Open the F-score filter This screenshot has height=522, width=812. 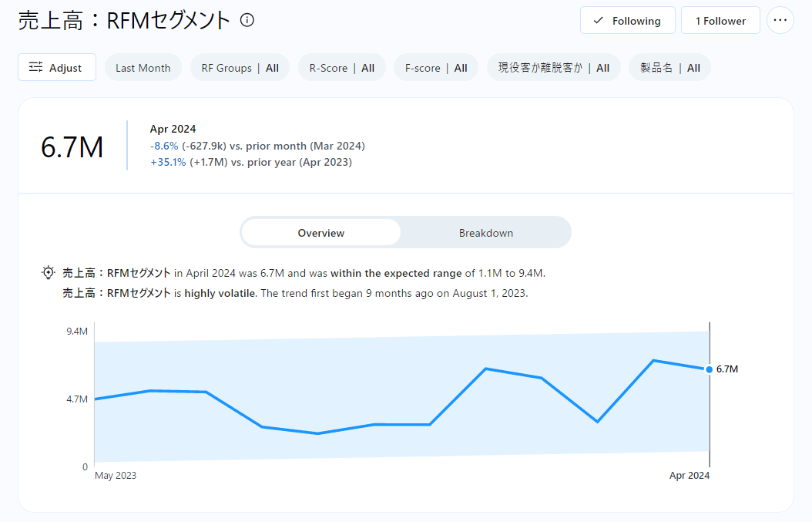click(x=436, y=68)
